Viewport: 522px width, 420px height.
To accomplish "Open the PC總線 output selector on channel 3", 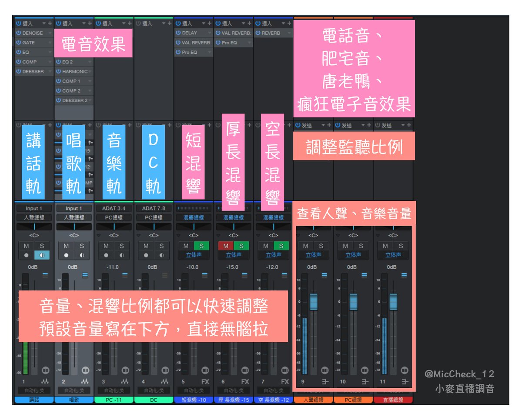I will pyautogui.click(x=114, y=217).
